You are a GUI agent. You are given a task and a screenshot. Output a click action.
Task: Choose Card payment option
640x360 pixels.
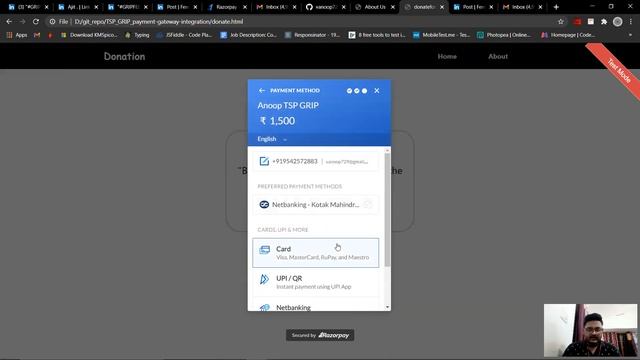[x=316, y=253]
